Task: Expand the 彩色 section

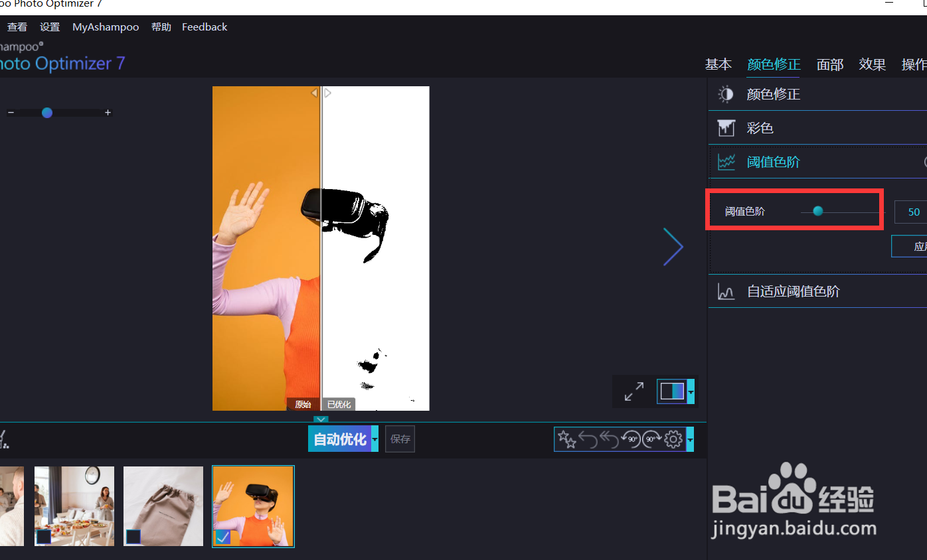Action: pos(817,128)
